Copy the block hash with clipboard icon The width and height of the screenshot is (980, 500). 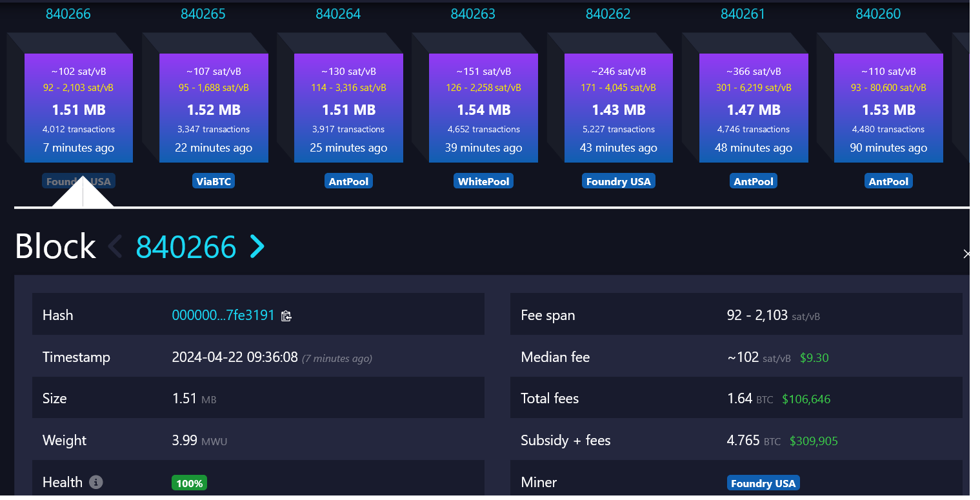286,315
